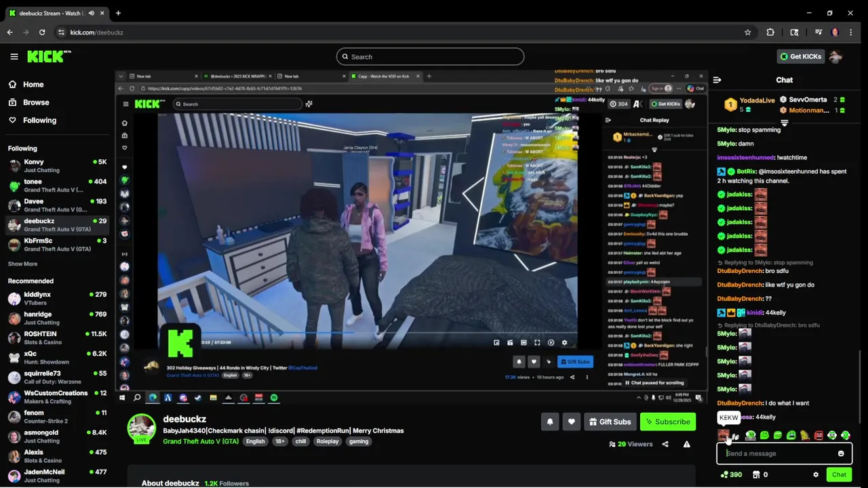
Task: Click site info icon in address bar
Action: click(x=61, y=33)
